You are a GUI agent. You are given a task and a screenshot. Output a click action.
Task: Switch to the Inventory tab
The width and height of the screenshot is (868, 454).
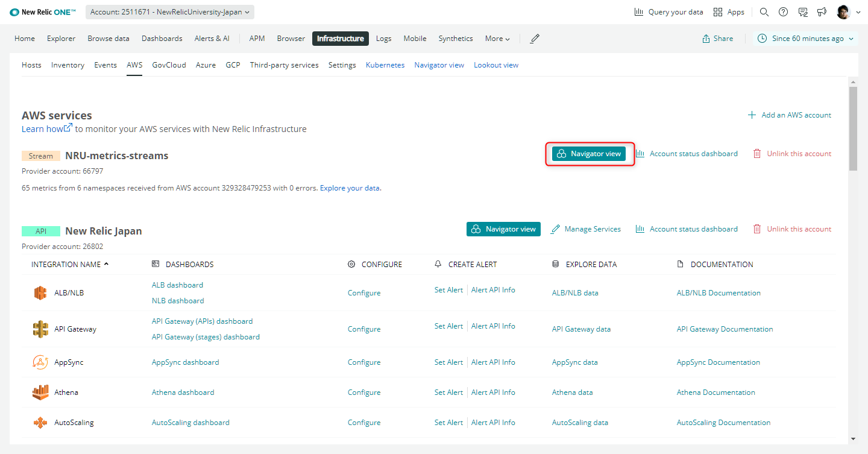68,65
